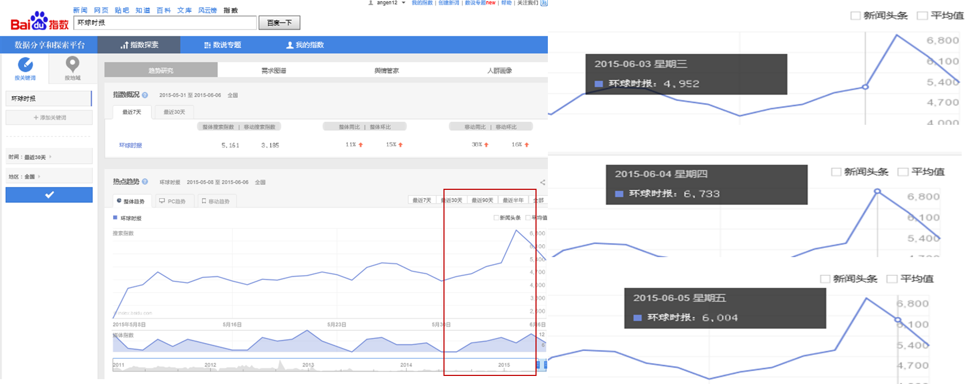The width and height of the screenshot is (980, 384).
Task: Choose the 最近90天 range button above the chart
Action: pos(483,200)
